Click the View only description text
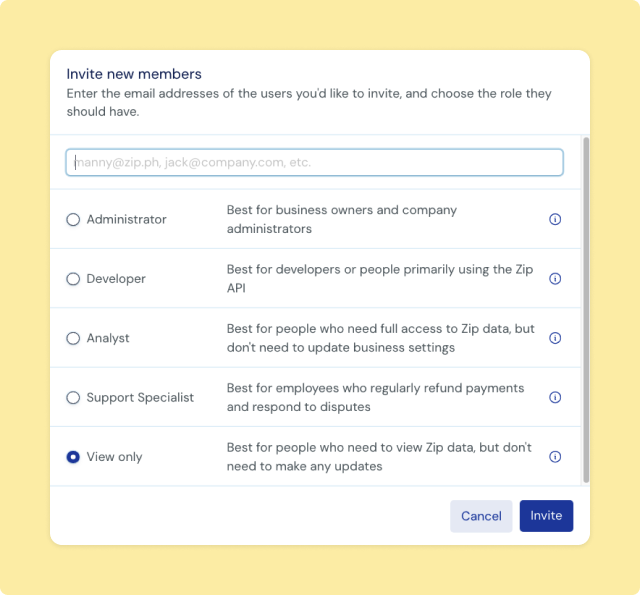This screenshot has height=595, width=640. [379, 457]
